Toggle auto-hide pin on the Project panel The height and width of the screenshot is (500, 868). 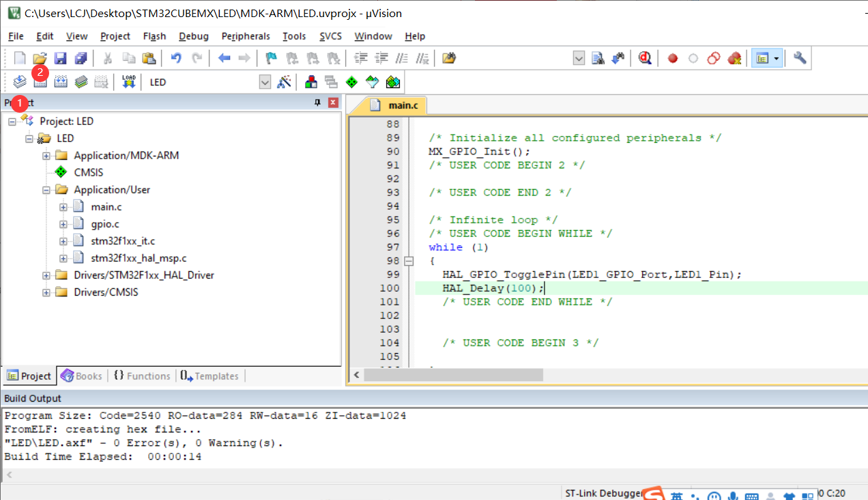(317, 102)
